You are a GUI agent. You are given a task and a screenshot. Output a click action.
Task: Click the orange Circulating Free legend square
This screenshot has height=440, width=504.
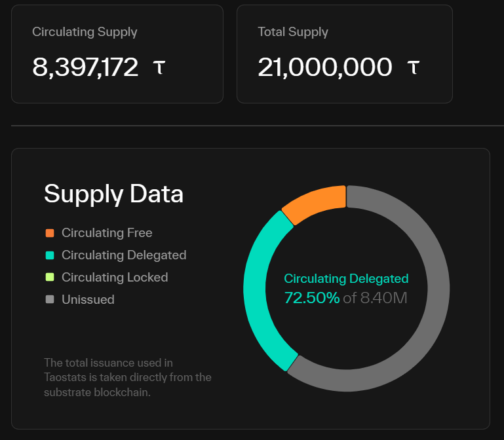point(50,233)
